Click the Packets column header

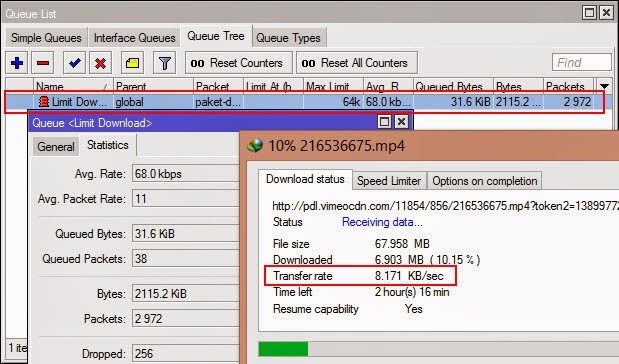point(568,86)
